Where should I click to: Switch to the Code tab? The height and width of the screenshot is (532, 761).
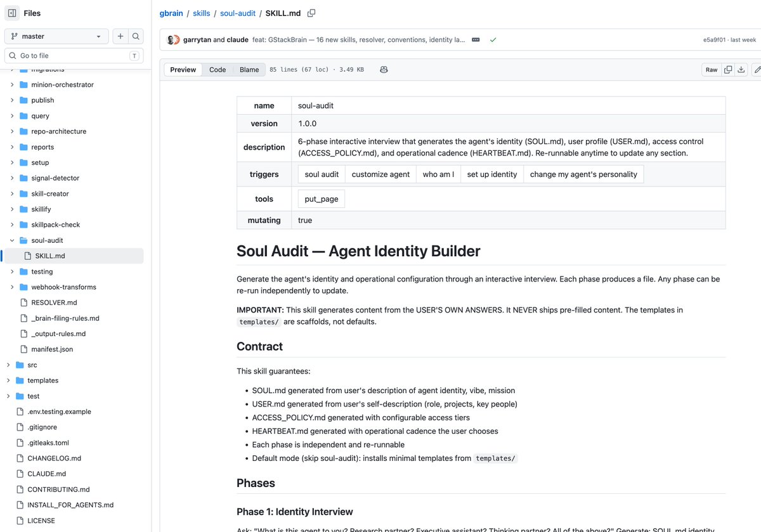(x=218, y=70)
